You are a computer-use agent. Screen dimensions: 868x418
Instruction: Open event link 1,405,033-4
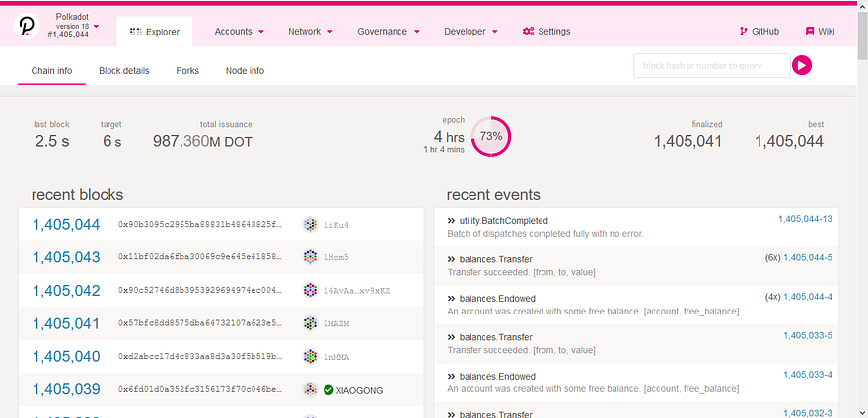pyautogui.click(x=808, y=375)
